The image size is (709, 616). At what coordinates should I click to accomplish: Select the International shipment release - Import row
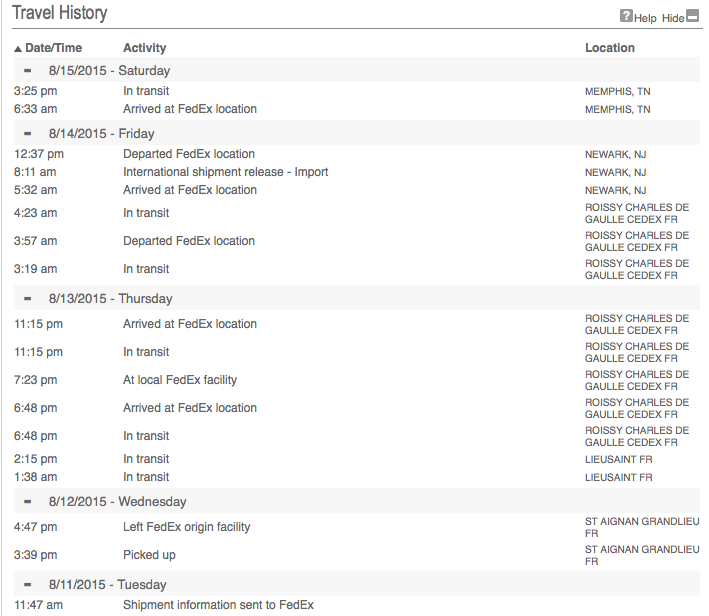click(225, 172)
